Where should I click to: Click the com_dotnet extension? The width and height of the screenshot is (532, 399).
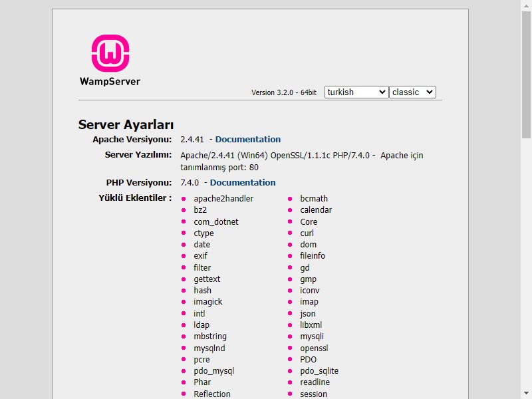[216, 222]
